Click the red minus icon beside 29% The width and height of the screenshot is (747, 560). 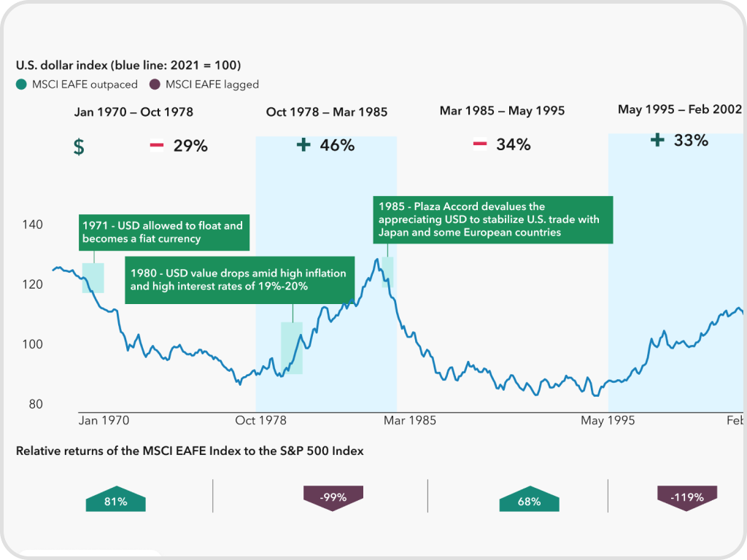(156, 145)
